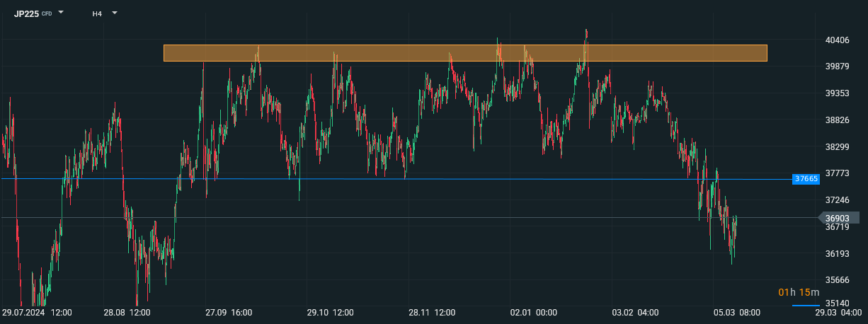Click the 27.09 16:00 date label
This screenshot has height=324, width=868.
(x=229, y=312)
